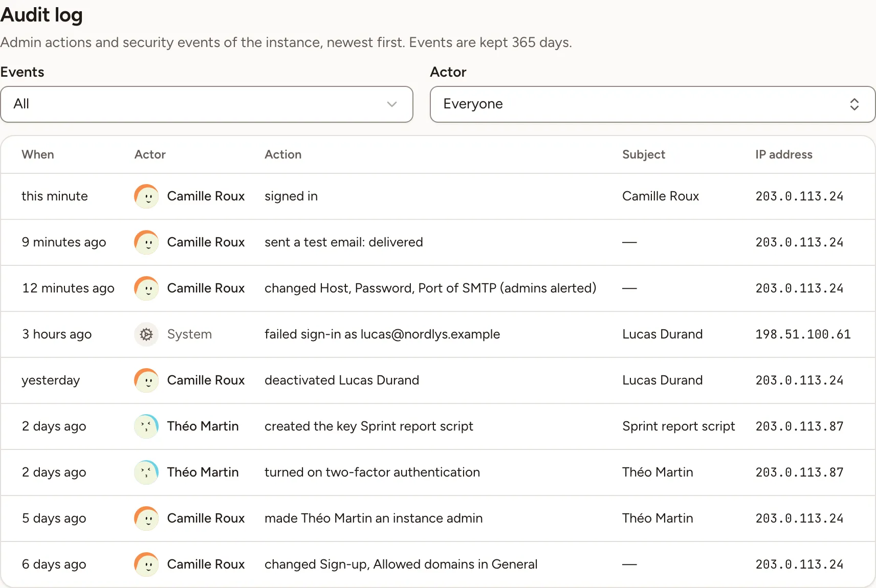Click the chevron arrow in Events dropdown

click(x=392, y=104)
